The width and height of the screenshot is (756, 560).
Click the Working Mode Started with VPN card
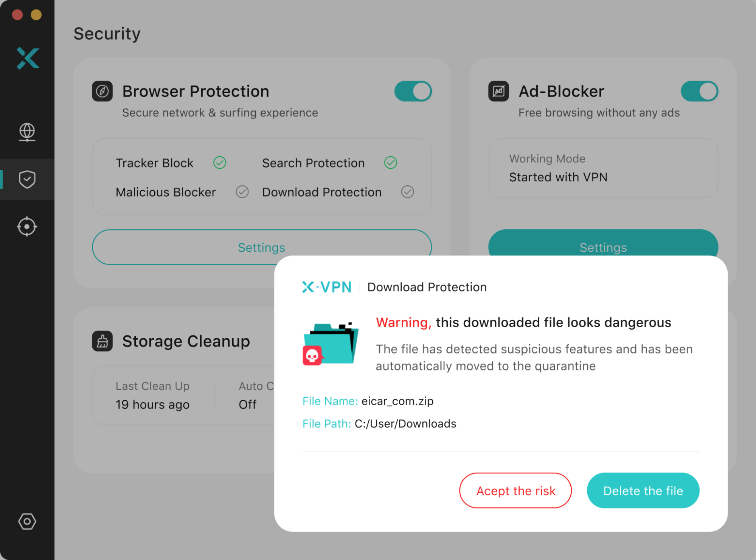602,168
